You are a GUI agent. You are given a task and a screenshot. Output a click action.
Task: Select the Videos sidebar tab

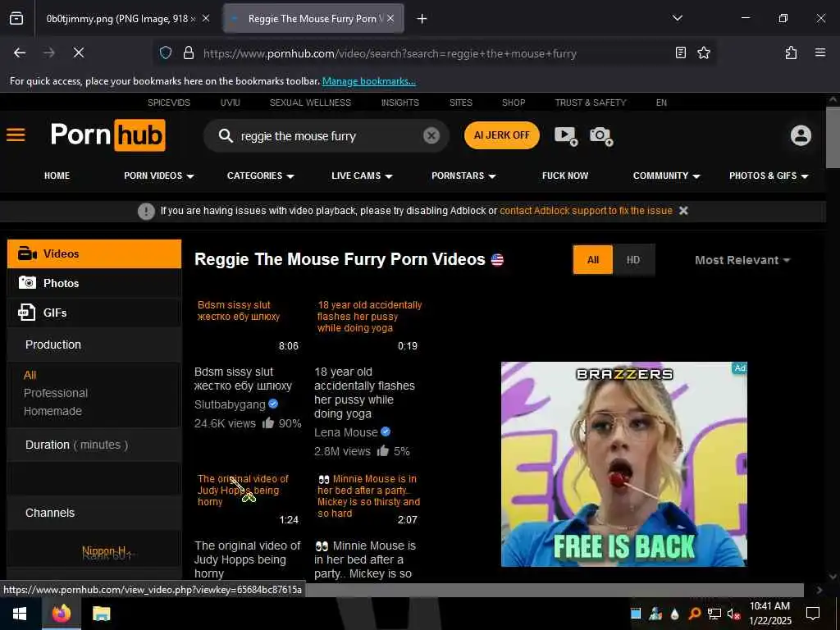tap(94, 253)
